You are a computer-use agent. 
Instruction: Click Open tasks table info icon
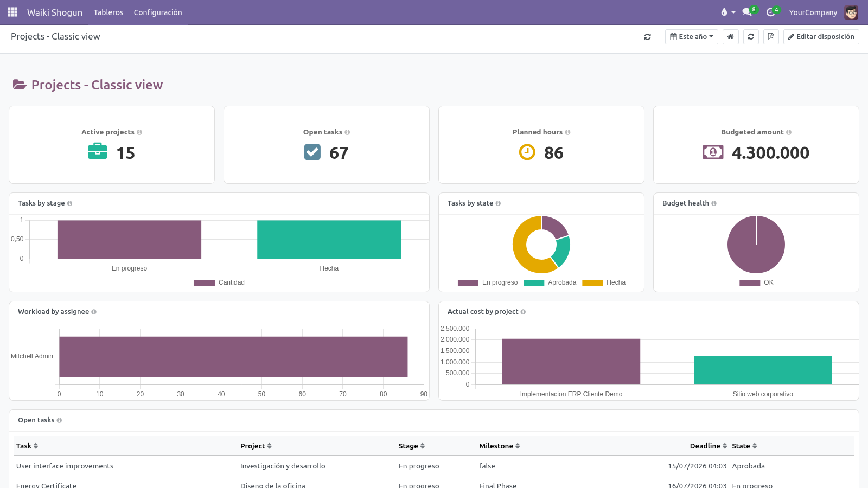(59, 420)
